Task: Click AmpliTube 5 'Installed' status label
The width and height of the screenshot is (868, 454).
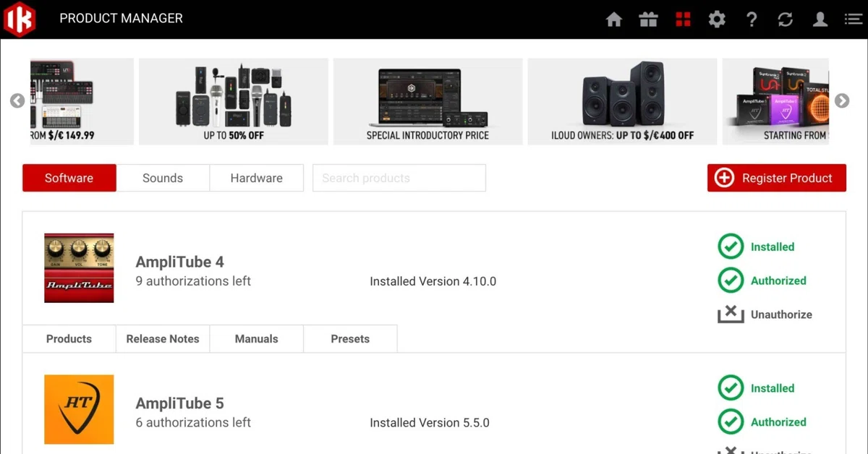Action: point(773,388)
